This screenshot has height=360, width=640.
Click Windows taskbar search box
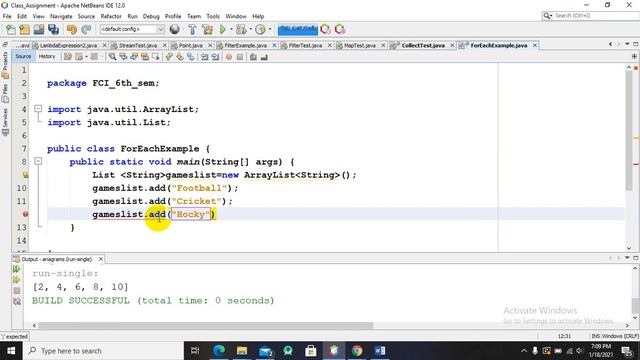pyautogui.click(x=102, y=351)
